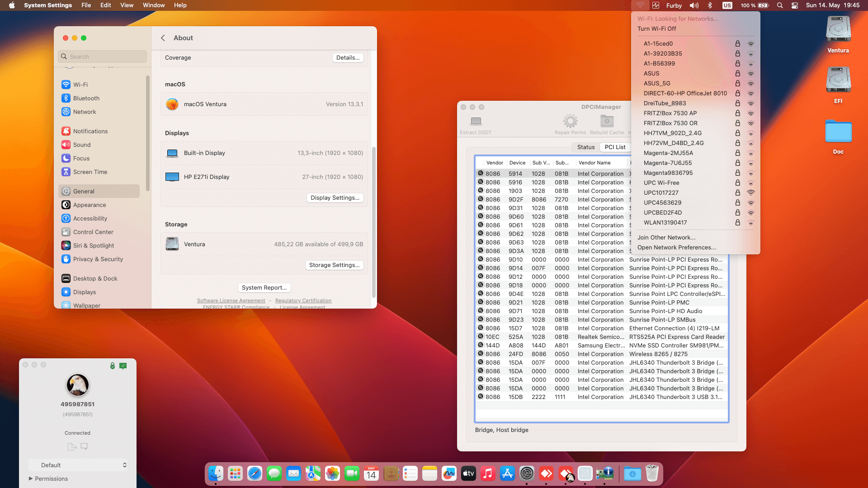The width and height of the screenshot is (868, 488).
Task: Click the Repair Perms gear icon
Action: coord(570,121)
